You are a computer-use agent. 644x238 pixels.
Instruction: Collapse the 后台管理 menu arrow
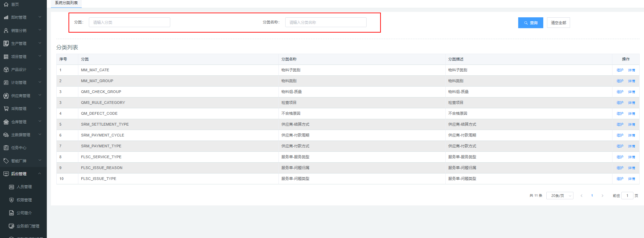pos(40,173)
